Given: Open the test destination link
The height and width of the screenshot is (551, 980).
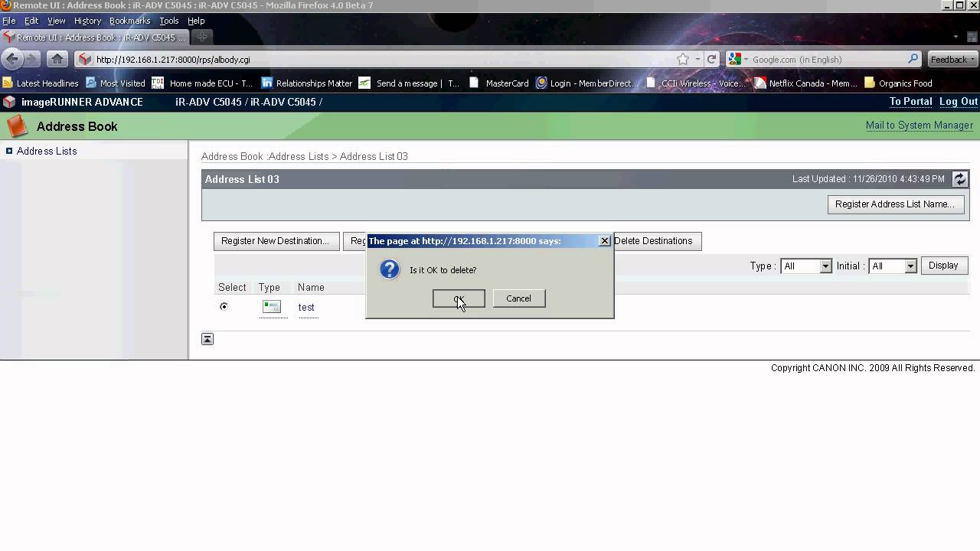Looking at the screenshot, I should click(x=306, y=307).
